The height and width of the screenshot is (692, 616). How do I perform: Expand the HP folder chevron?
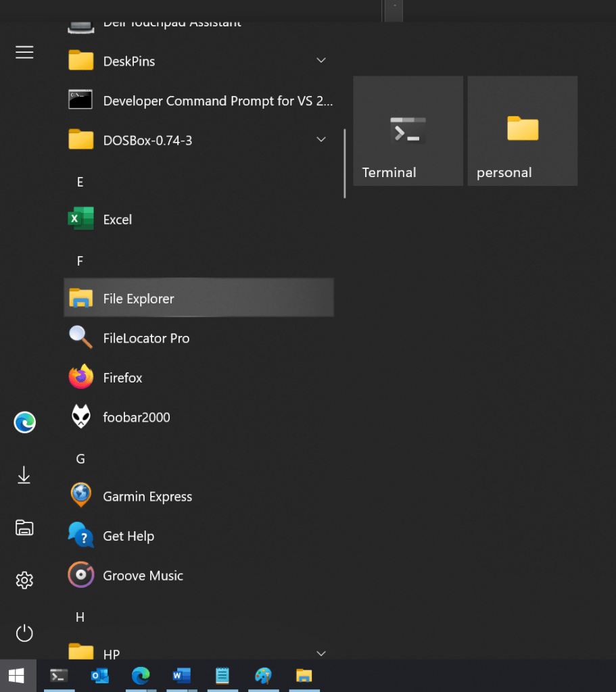(x=321, y=653)
